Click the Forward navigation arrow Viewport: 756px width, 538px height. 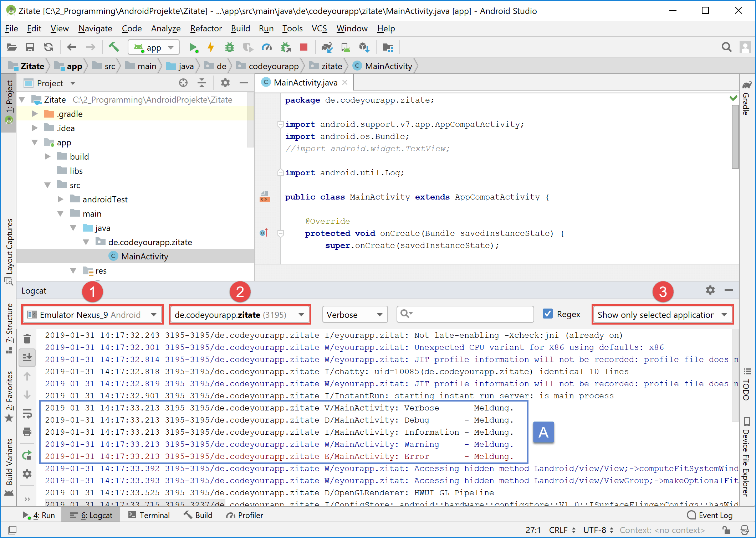(91, 47)
